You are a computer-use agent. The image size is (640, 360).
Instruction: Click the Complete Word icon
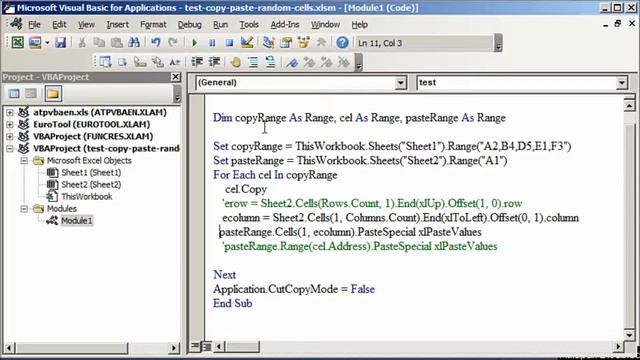tap(175, 62)
